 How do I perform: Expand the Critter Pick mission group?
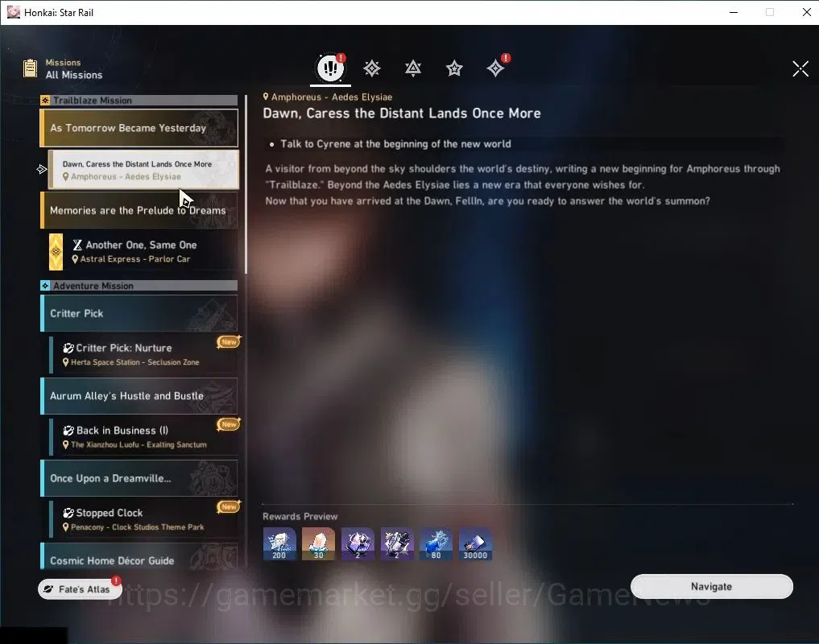click(x=139, y=313)
